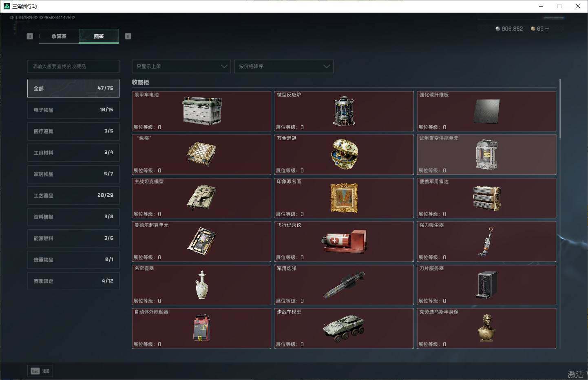Click the 军用炮弹 artillery shell icon
This screenshot has width=588, height=380.
pyautogui.click(x=344, y=285)
